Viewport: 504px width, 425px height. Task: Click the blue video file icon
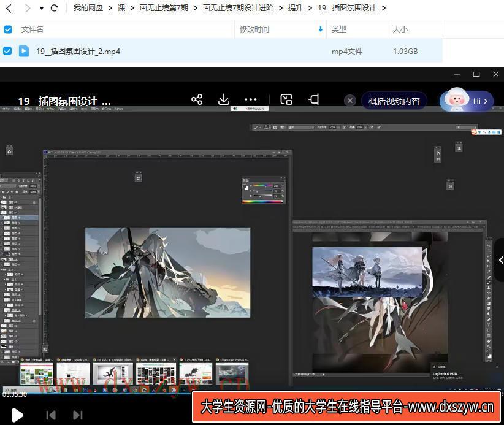point(24,51)
